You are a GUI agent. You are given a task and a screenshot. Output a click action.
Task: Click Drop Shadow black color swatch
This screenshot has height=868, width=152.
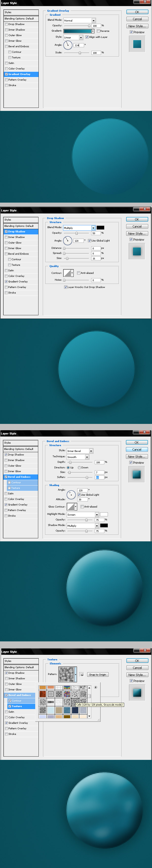tap(100, 228)
